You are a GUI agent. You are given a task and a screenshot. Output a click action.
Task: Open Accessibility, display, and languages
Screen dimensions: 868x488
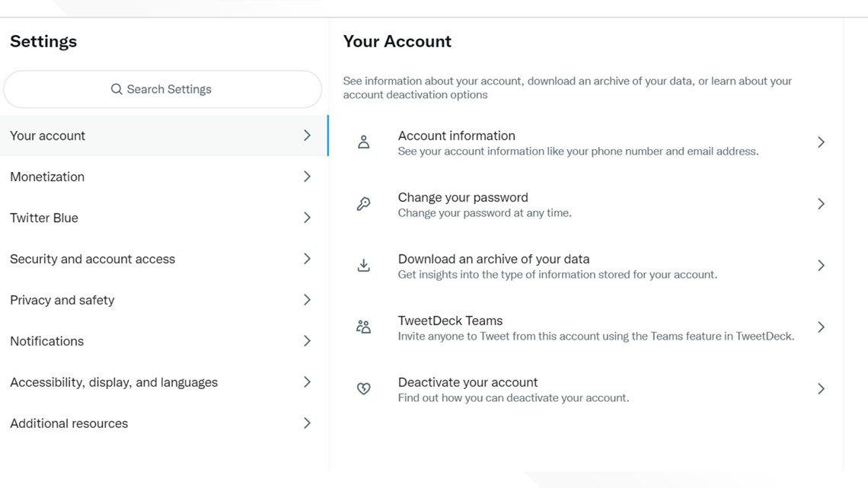click(164, 381)
